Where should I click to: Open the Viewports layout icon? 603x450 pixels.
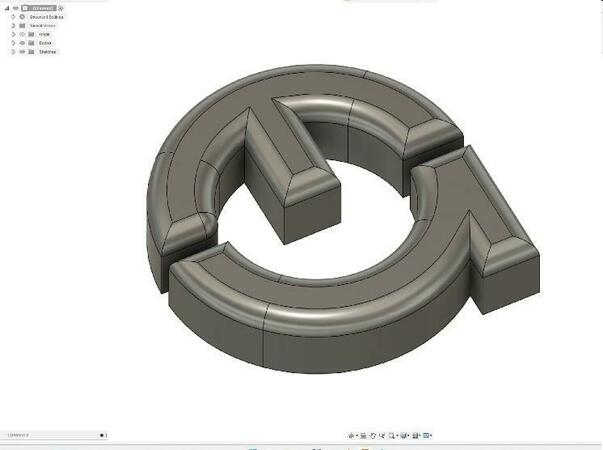[x=426, y=435]
